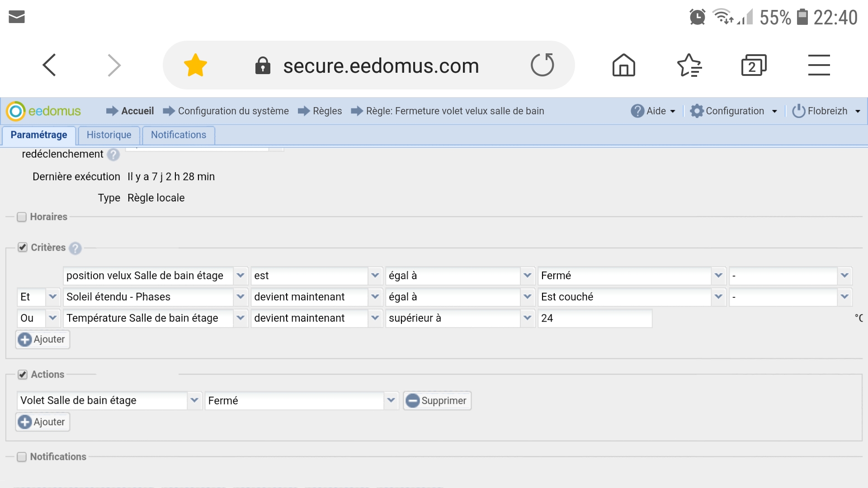Tap the alarm clock status icon
868x488 pixels.
tap(697, 17)
